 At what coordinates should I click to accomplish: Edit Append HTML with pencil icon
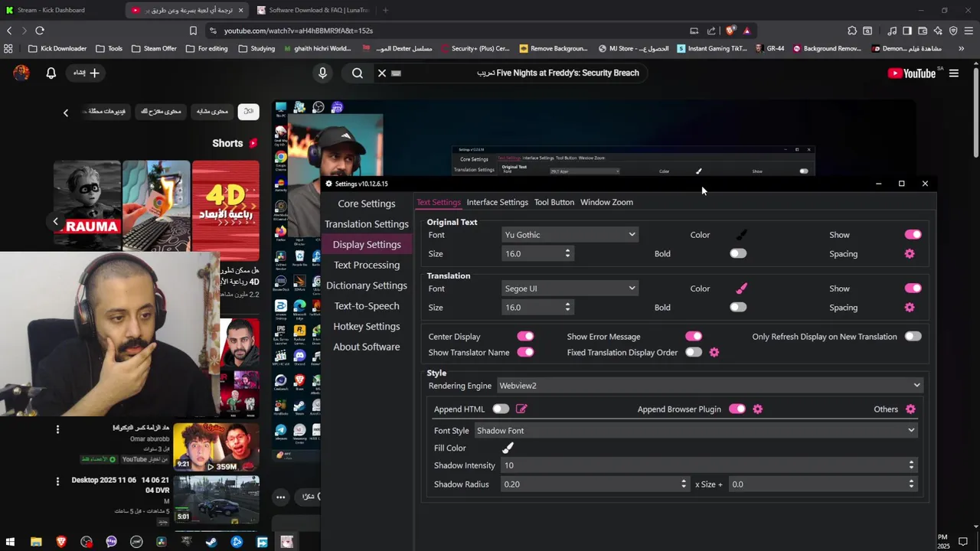pos(521,409)
